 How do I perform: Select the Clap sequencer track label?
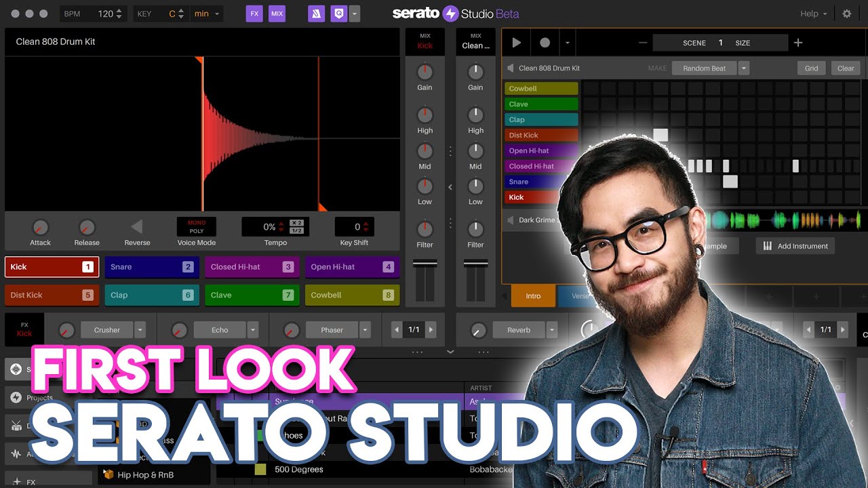tap(541, 119)
